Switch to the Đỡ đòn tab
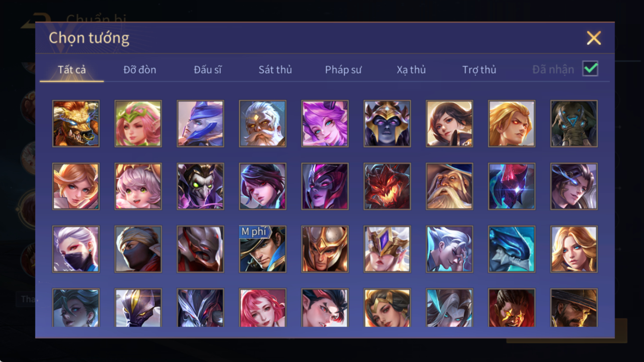 tap(140, 70)
